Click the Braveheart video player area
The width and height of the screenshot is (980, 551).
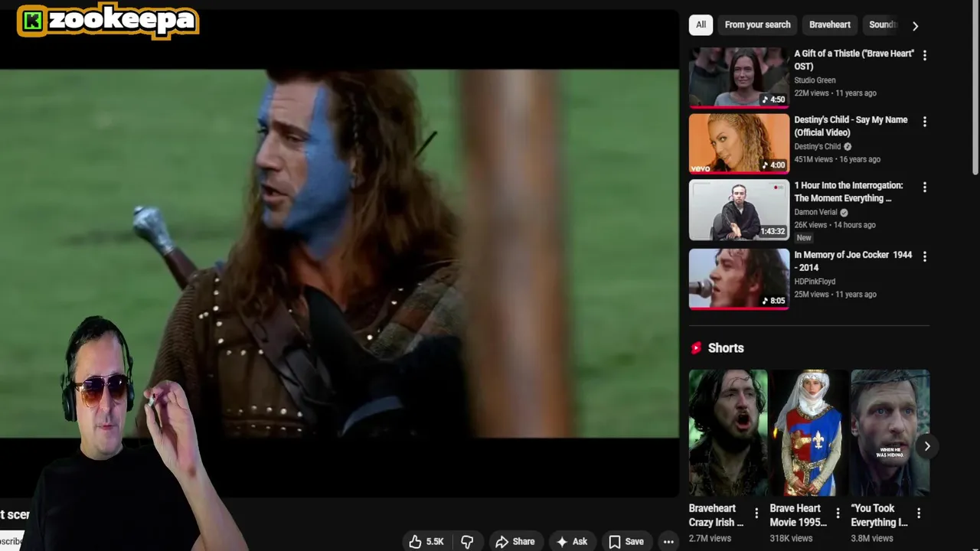click(339, 253)
